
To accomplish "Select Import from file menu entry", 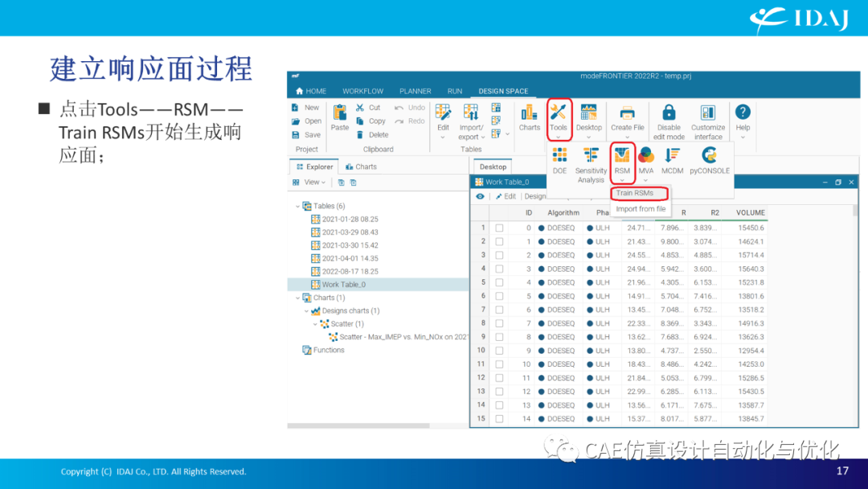I will click(641, 209).
